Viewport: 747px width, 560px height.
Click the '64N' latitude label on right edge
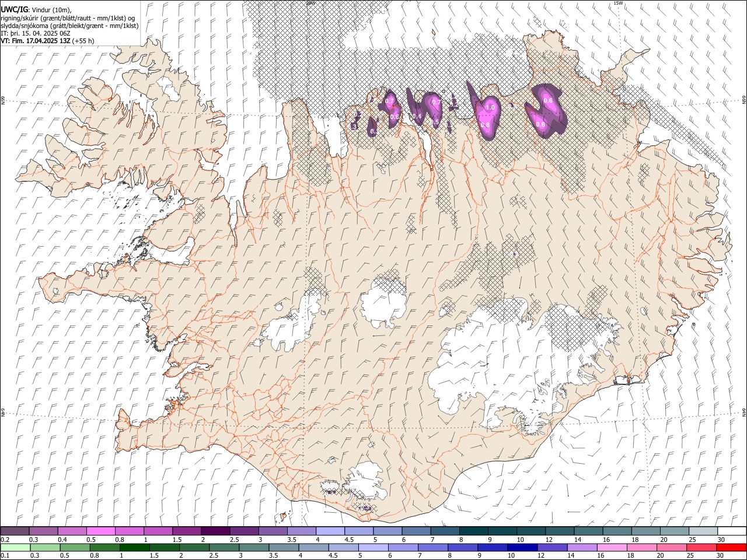[x=744, y=412]
